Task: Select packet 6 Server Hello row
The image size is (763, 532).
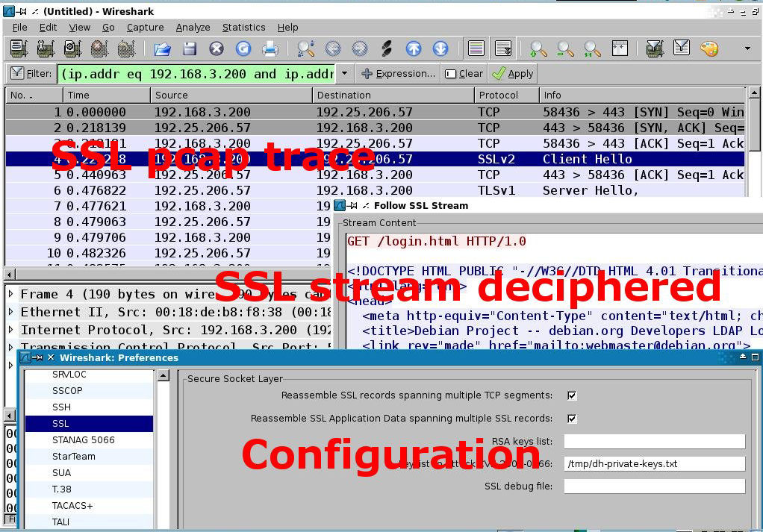Action: tap(375, 190)
